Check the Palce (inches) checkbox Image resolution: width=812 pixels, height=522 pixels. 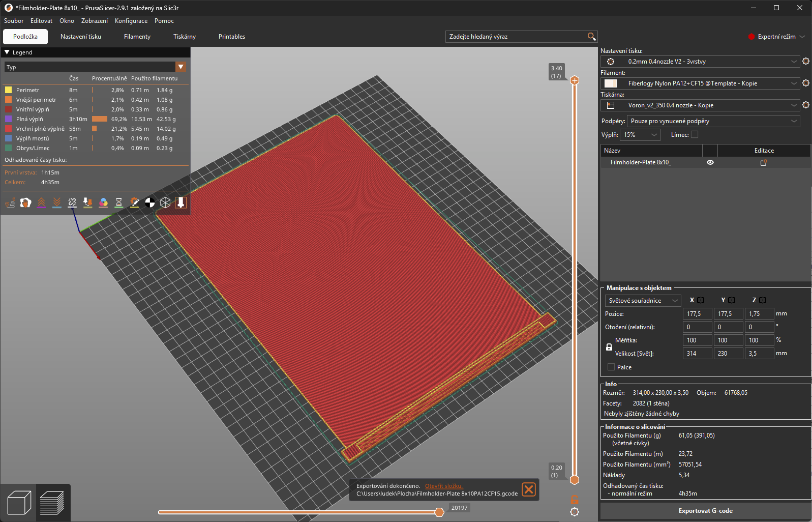[x=611, y=367]
